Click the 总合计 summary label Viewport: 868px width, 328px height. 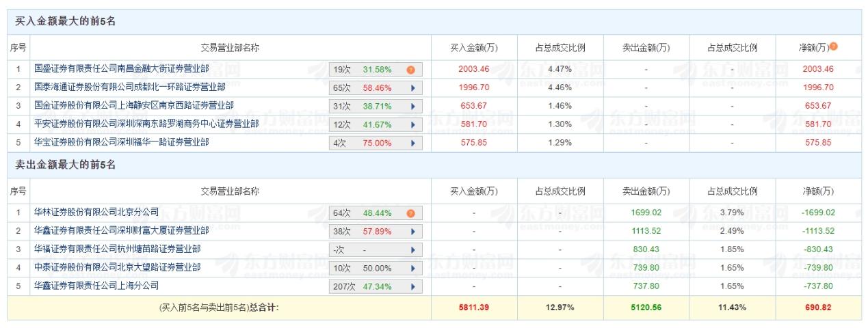pos(263,307)
